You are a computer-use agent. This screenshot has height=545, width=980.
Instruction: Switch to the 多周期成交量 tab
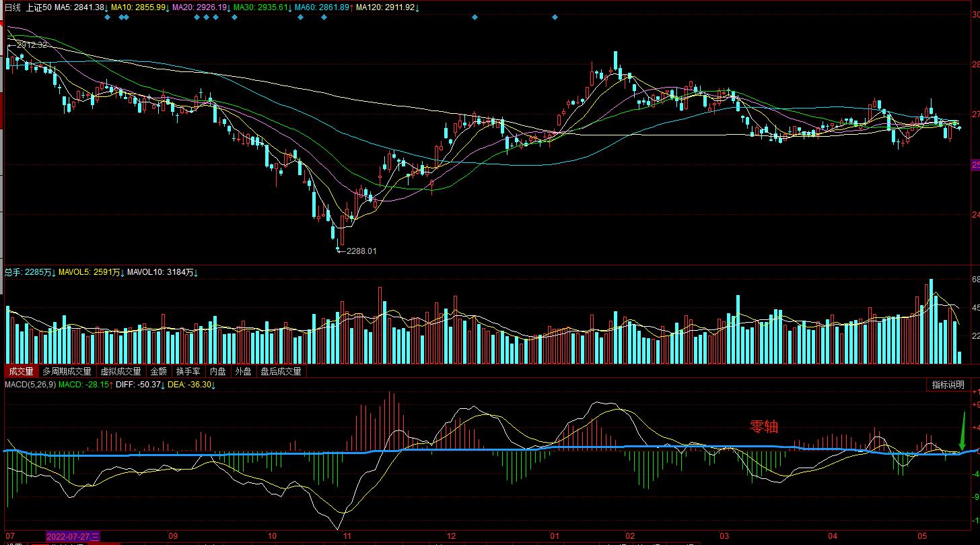click(x=67, y=371)
